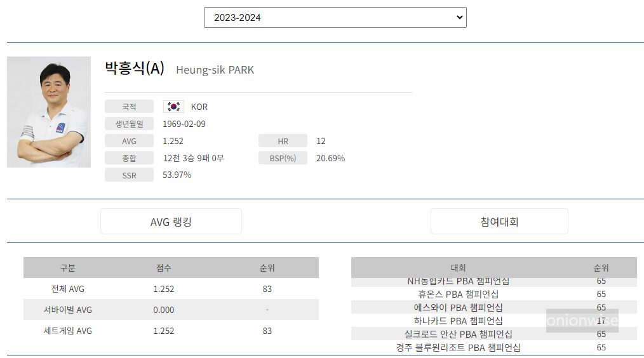The width and height of the screenshot is (644, 358).
Task: Click the 경주 블루원리조트 PBA 챔피언십 row
Action: tap(493, 347)
